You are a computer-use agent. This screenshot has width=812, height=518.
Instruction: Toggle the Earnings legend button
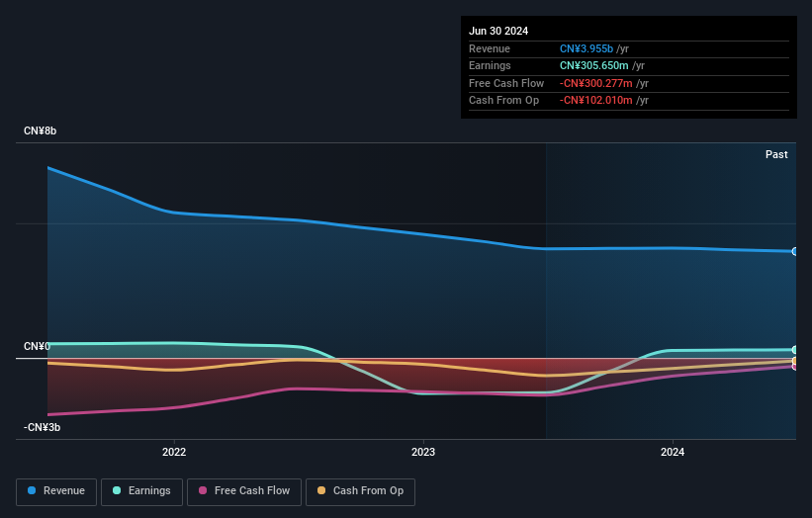(x=141, y=491)
